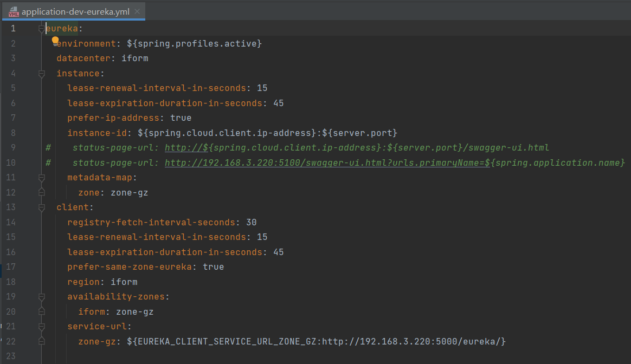Click the lightbulb intention icon on line 2
This screenshot has width=631, height=364.
tap(55, 40)
